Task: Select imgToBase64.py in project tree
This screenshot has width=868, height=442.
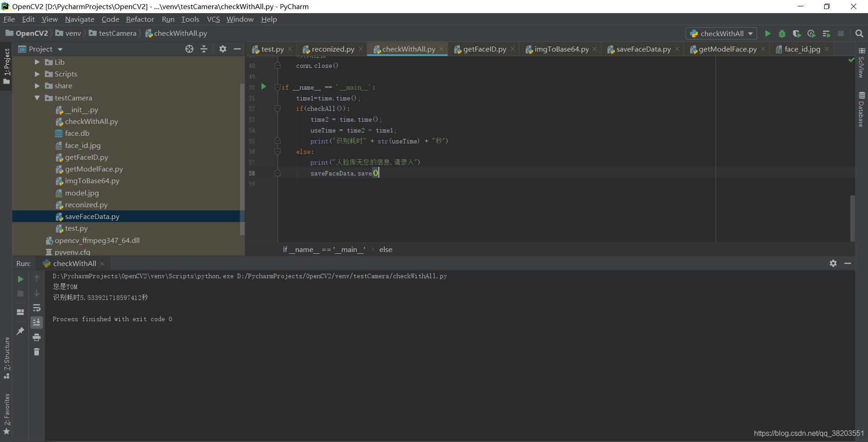Action: pos(92,181)
